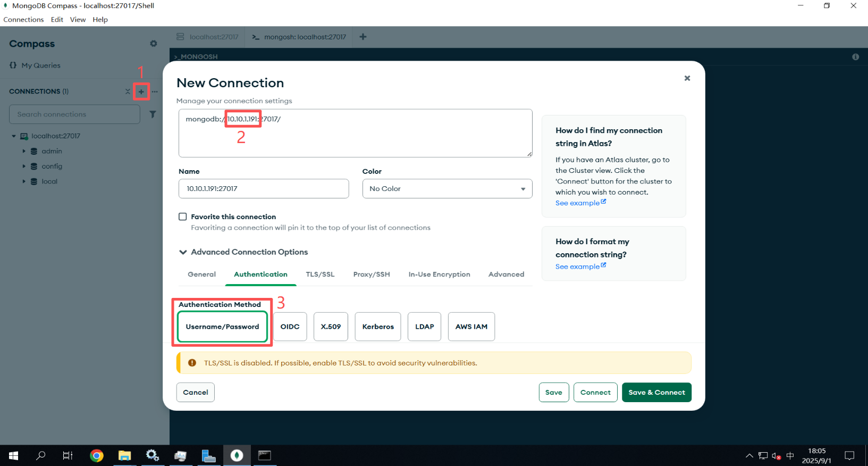This screenshot has width=868, height=466.
Task: Open Windows Start menu
Action: point(14,455)
